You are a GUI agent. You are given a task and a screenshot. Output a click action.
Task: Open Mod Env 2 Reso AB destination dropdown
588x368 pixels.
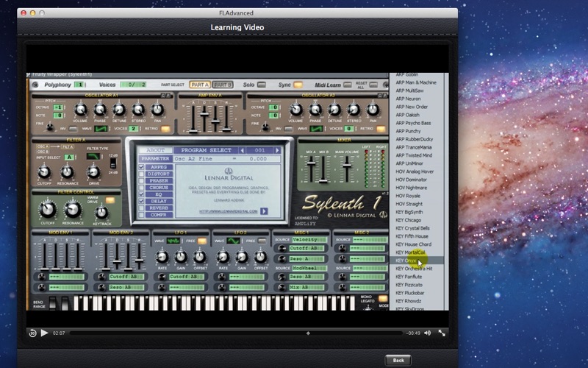coord(126,287)
